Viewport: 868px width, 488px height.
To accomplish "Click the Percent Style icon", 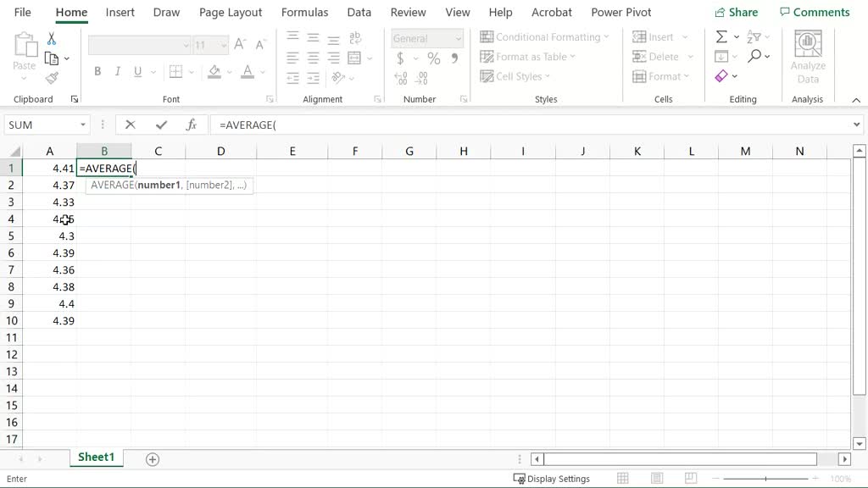I will pos(433,58).
